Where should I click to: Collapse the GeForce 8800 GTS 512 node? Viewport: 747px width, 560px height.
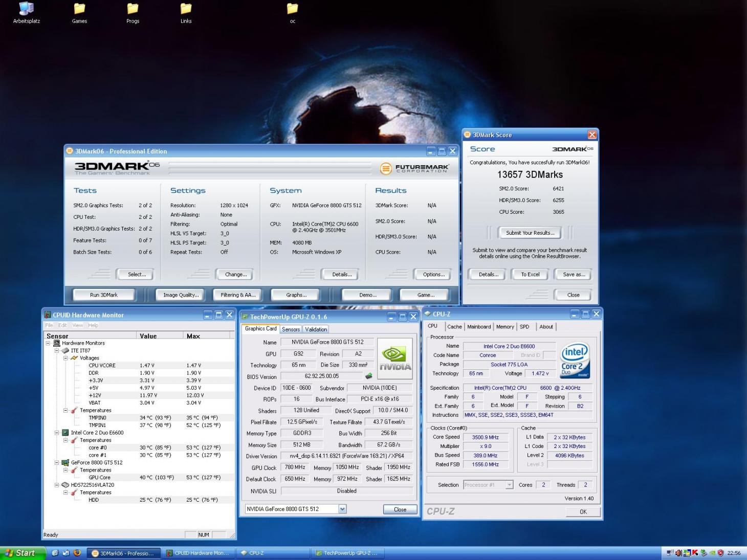pos(57,462)
